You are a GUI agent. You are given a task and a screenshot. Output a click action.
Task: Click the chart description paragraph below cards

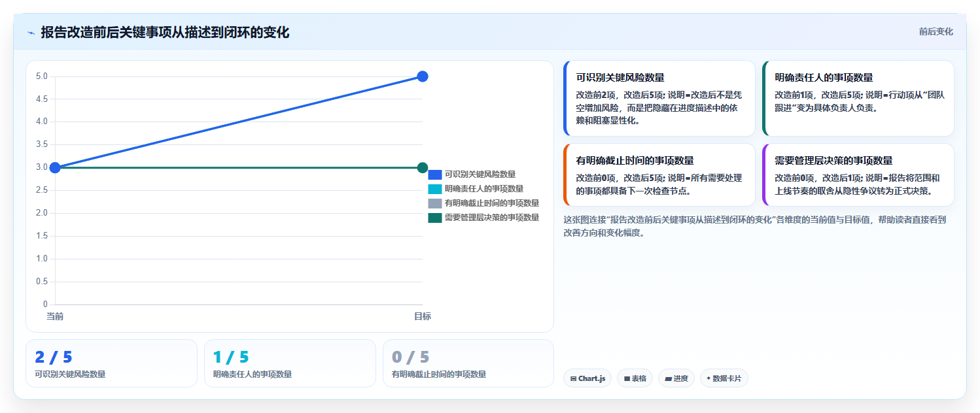[x=755, y=226]
